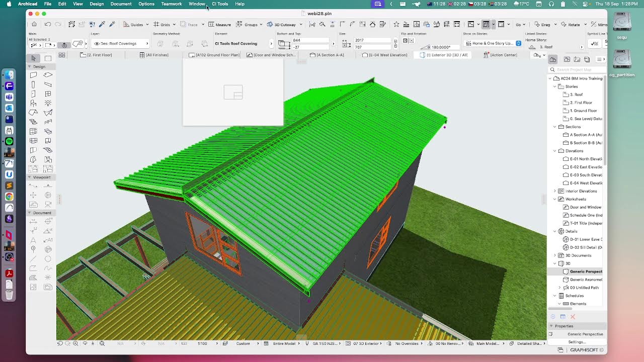This screenshot has width=644, height=362.
Task: Click the Home icon in the toolbar
Action: click(x=34, y=24)
